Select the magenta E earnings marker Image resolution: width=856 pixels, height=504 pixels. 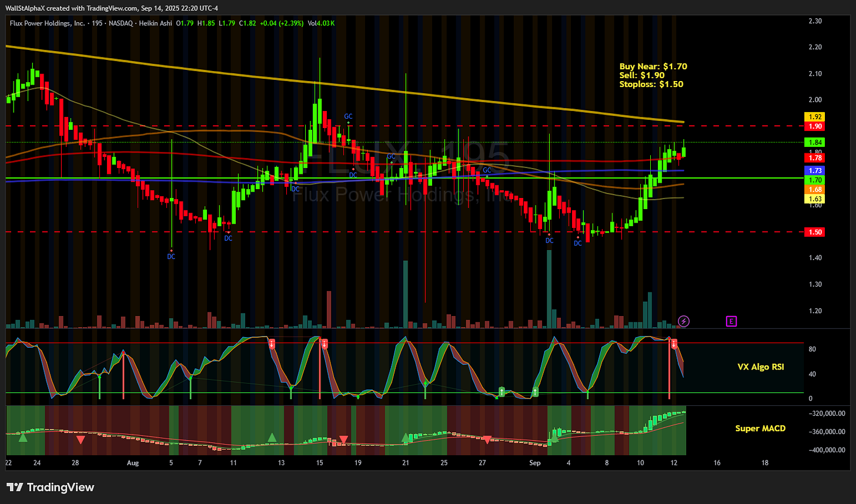point(731,321)
